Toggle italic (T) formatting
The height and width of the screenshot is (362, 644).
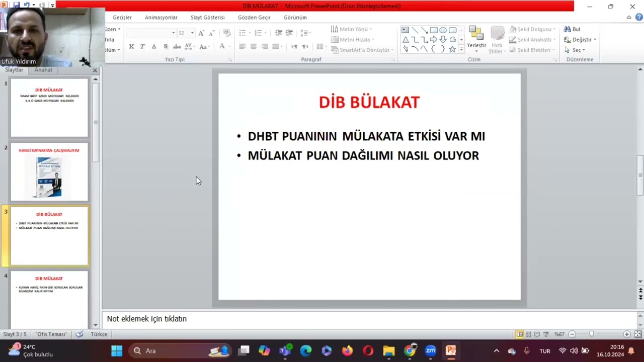click(x=143, y=47)
